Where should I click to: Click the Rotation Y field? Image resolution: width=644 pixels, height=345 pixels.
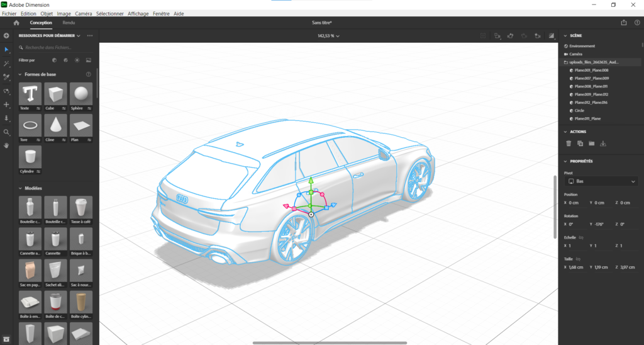pyautogui.click(x=601, y=224)
